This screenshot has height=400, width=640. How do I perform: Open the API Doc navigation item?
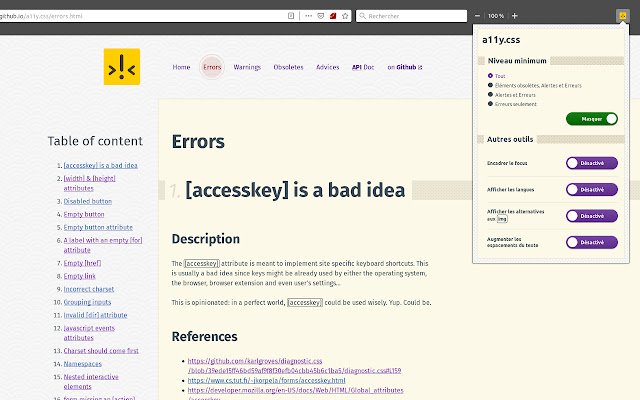point(363,67)
